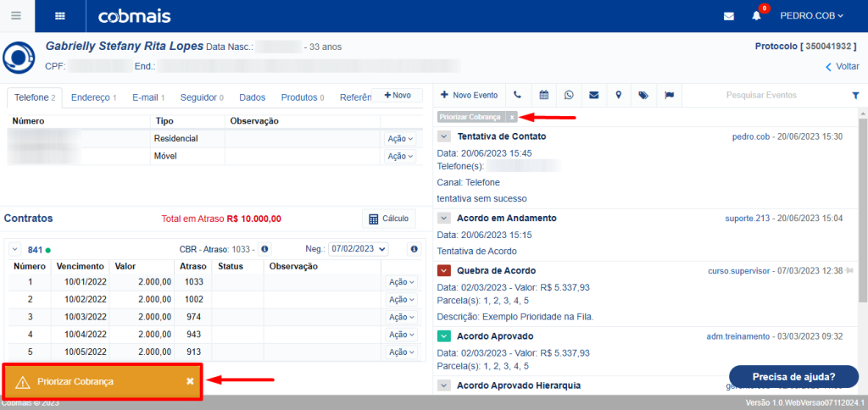Open the notifications bell
This screenshot has width=868, height=410.
tap(756, 16)
